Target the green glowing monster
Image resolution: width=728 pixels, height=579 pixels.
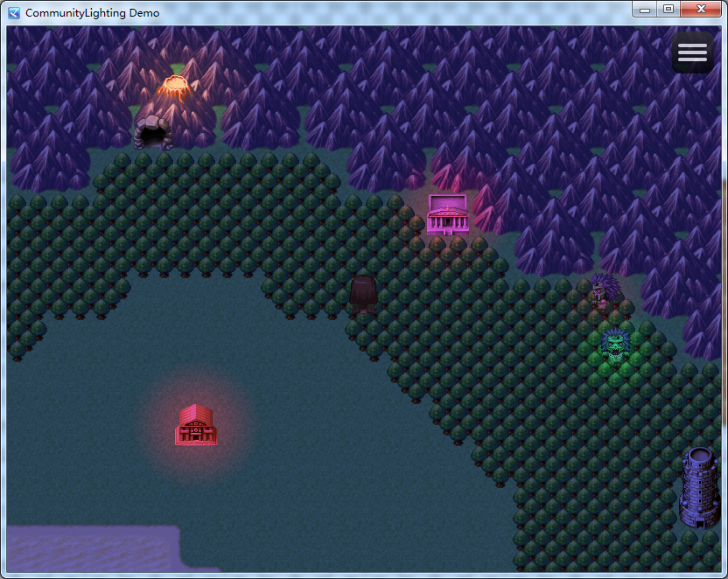pos(615,344)
